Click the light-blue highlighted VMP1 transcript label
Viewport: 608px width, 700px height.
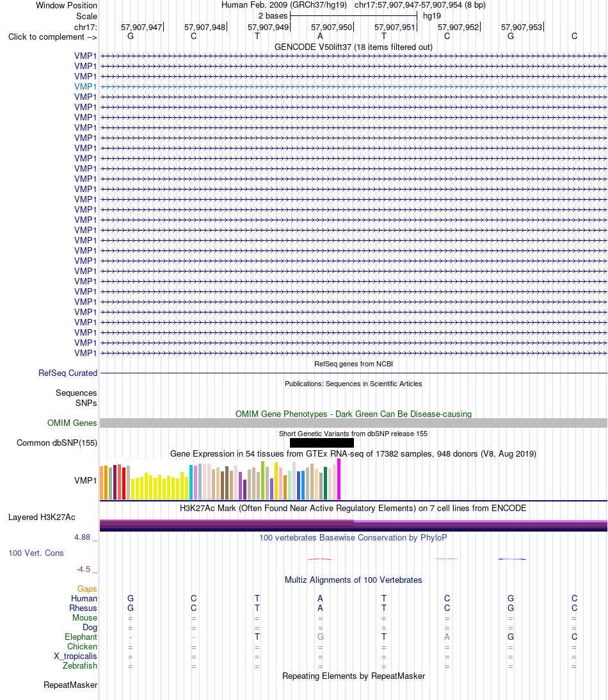[x=85, y=86]
